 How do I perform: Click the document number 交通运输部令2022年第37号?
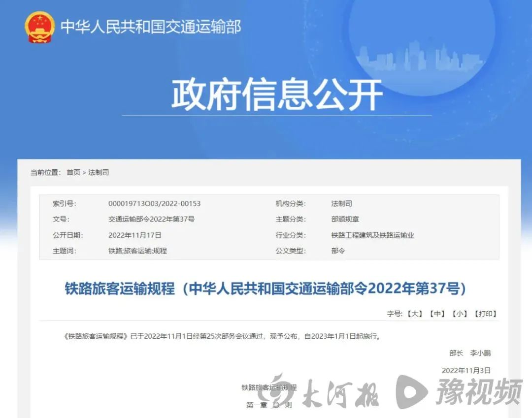click(x=151, y=219)
